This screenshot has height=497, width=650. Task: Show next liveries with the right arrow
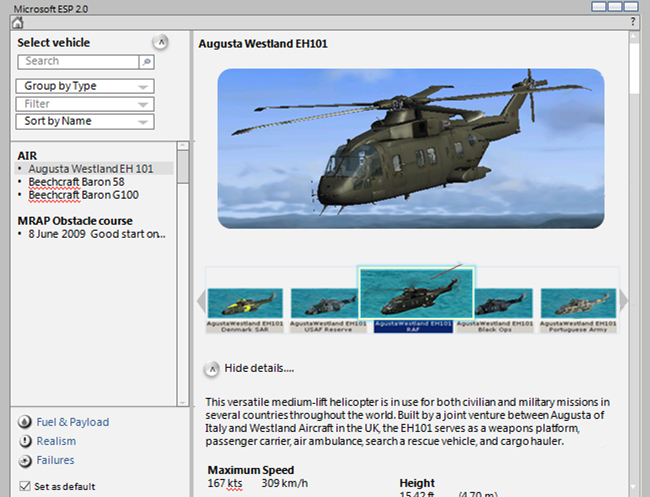pos(623,301)
